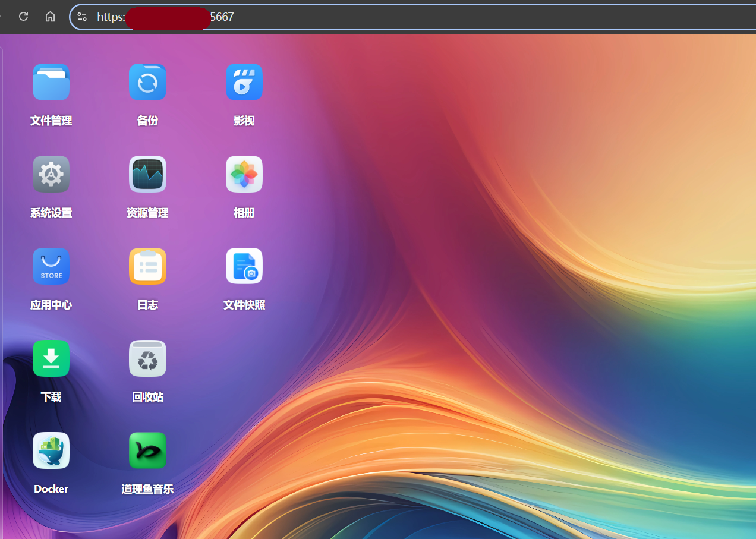Launch 资源管理 resource monitor
This screenshot has height=539, width=756.
click(x=147, y=174)
